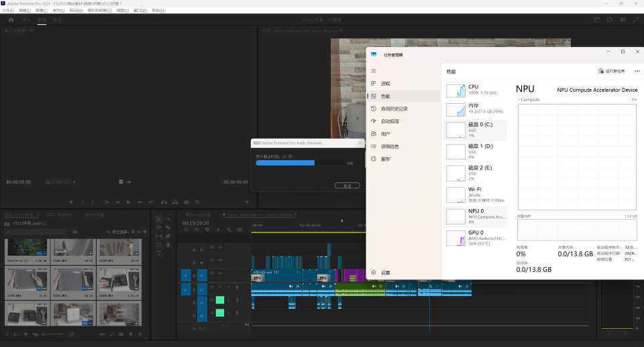The height and width of the screenshot is (347, 644).
Task: Open Premiere 帮助(H) menu
Action: click(x=158, y=11)
